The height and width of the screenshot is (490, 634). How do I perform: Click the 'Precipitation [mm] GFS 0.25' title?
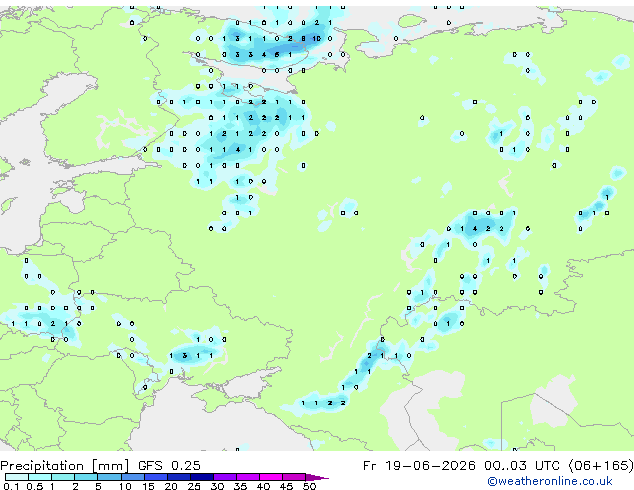pos(100,466)
